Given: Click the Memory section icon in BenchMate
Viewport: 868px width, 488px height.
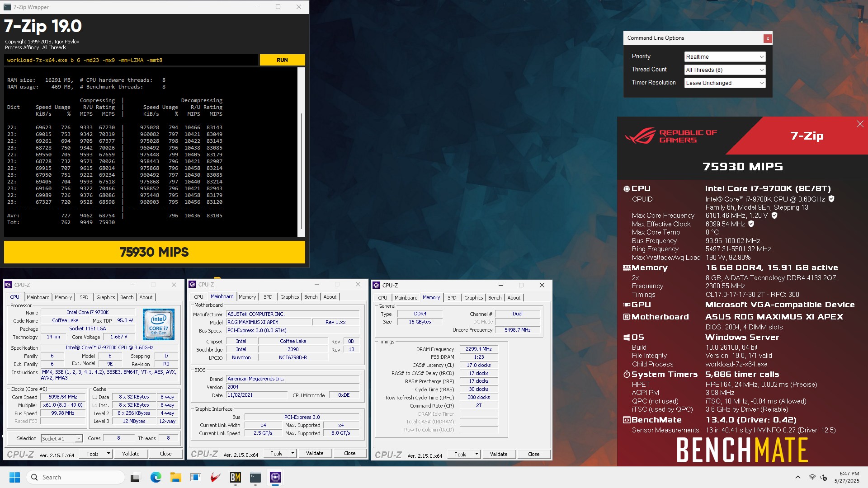Looking at the screenshot, I should click(627, 268).
